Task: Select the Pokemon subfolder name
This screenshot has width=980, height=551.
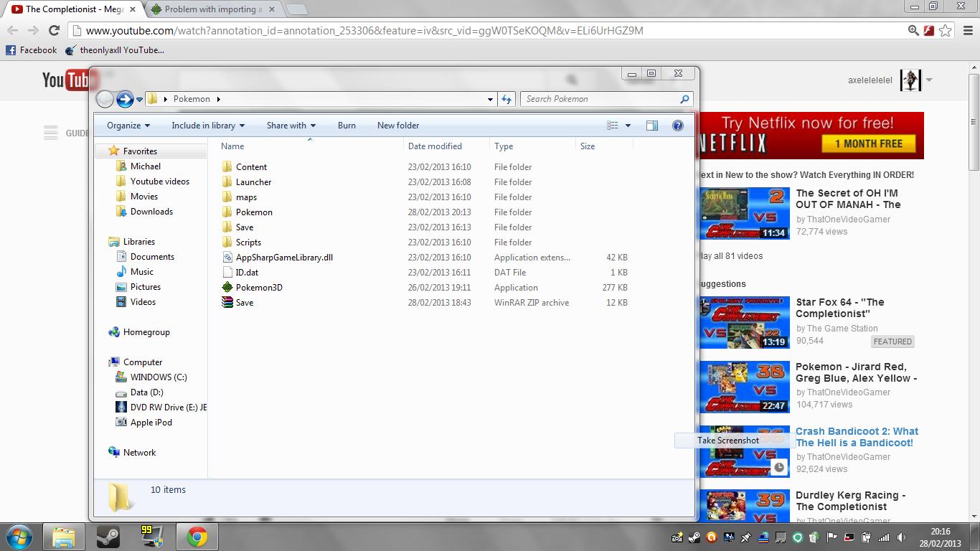Action: tap(254, 212)
